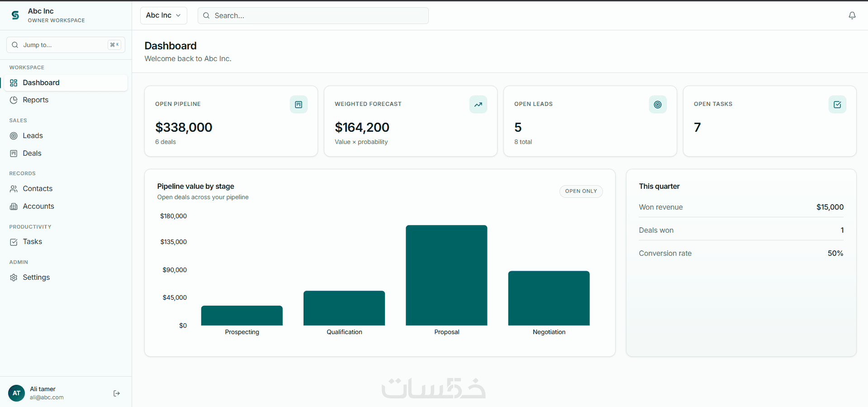Click the logout icon beside Ali tamer
The height and width of the screenshot is (407, 868).
tap(117, 393)
